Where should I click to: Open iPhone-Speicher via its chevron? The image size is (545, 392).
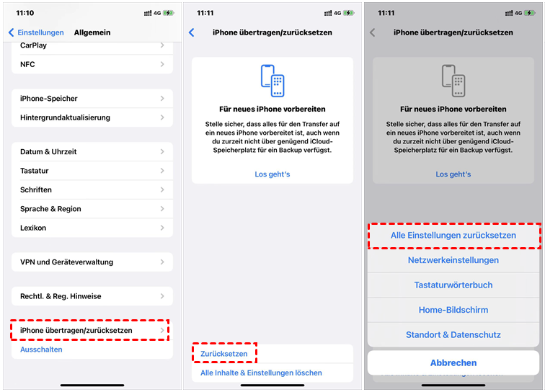162,98
